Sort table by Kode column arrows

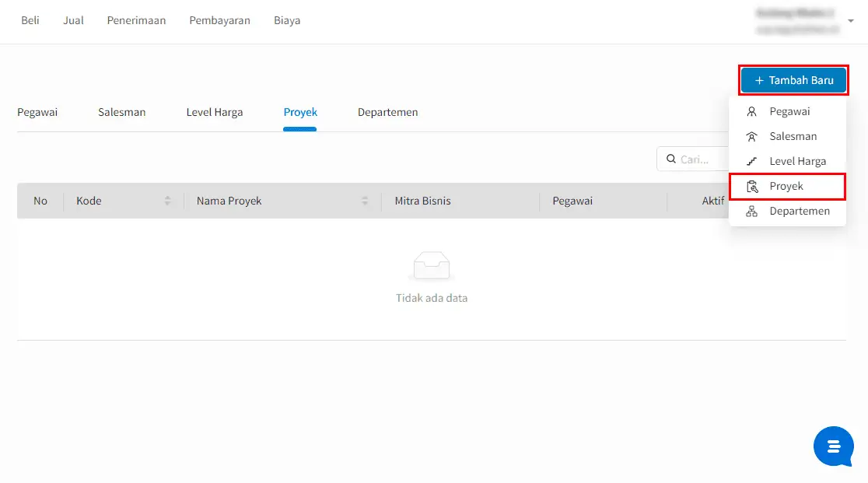[x=167, y=201]
